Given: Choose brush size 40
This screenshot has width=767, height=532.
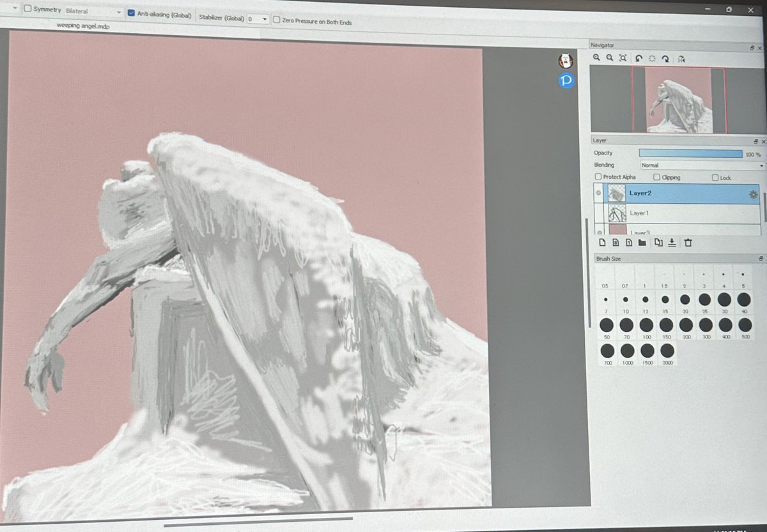Looking at the screenshot, I should [744, 302].
